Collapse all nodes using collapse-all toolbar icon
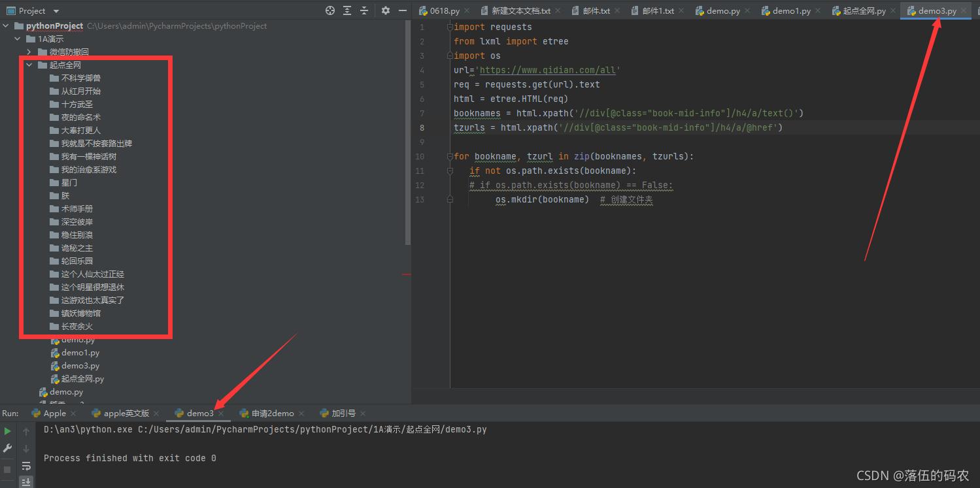This screenshot has height=488, width=980. pos(363,10)
